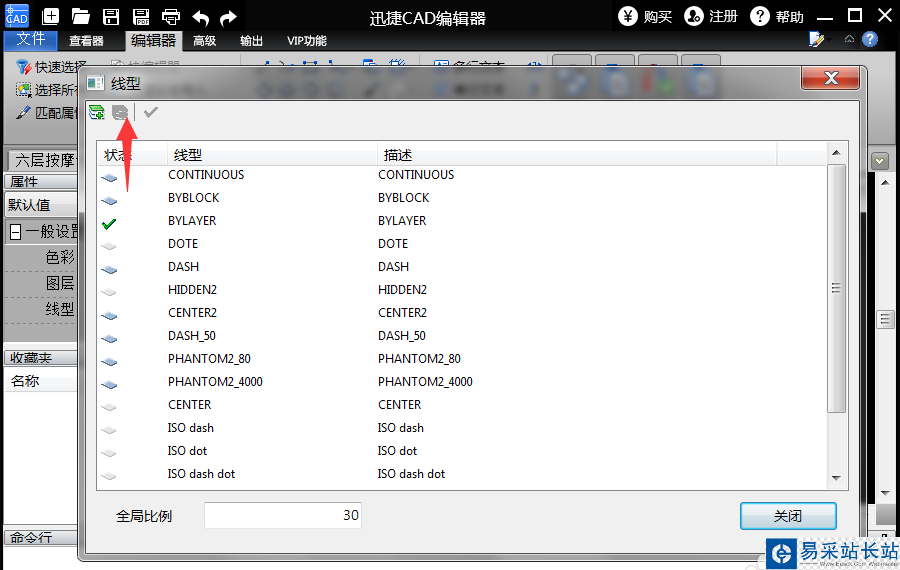Click the 收藏夹 panel header
The height and width of the screenshot is (570, 900).
(41, 358)
